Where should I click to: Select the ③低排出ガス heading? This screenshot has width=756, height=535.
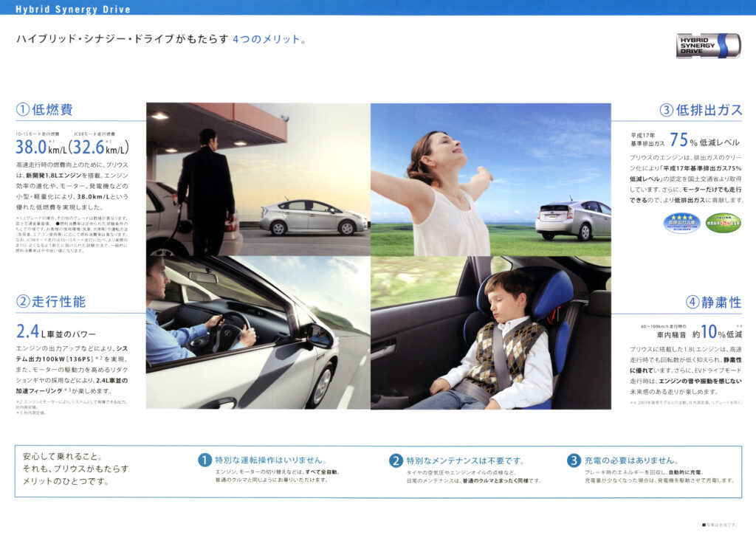click(701, 110)
